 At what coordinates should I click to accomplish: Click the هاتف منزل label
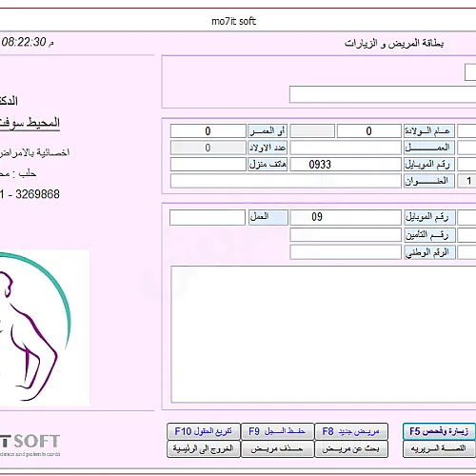268,165
